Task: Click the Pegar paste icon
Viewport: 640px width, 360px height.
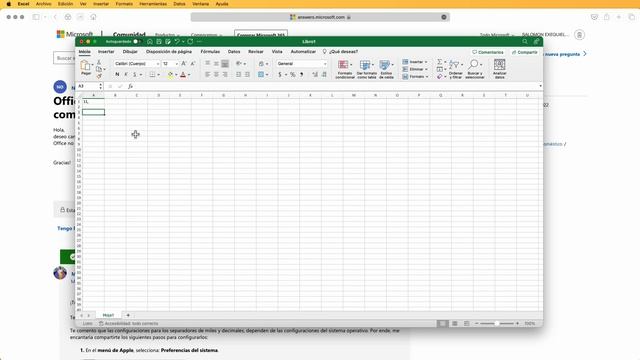Action: 85,65
